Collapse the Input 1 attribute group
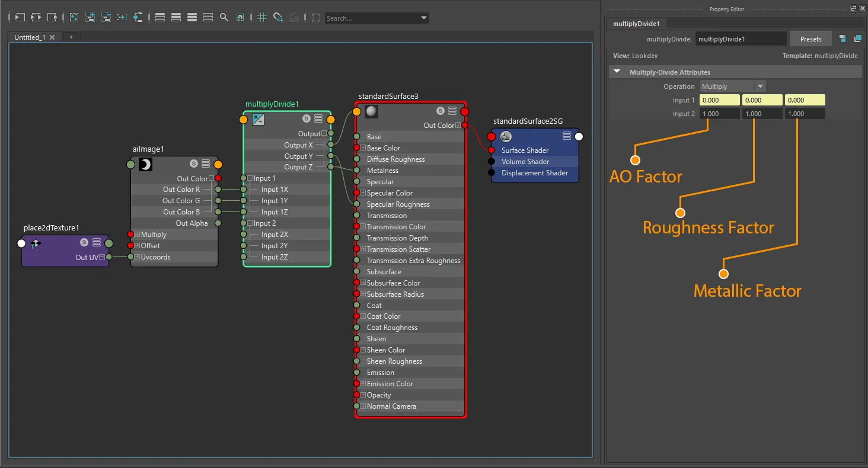The width and height of the screenshot is (868, 468). [x=250, y=178]
